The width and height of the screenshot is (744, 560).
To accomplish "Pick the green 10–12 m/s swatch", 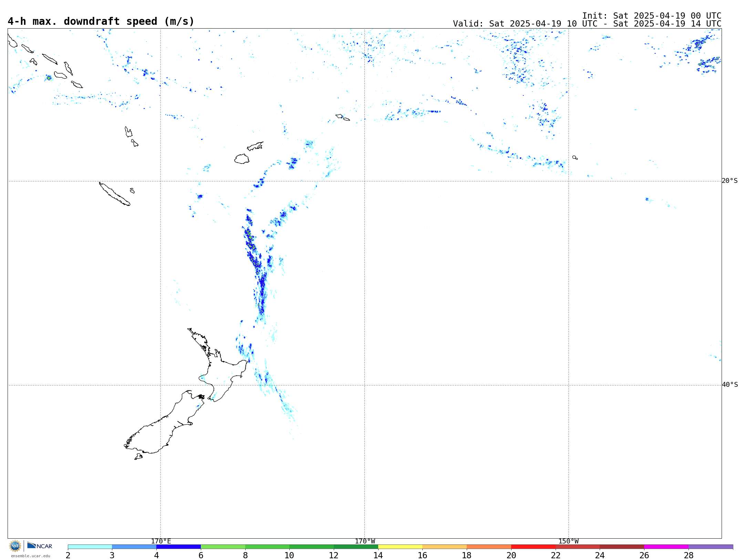I will pyautogui.click(x=311, y=547).
